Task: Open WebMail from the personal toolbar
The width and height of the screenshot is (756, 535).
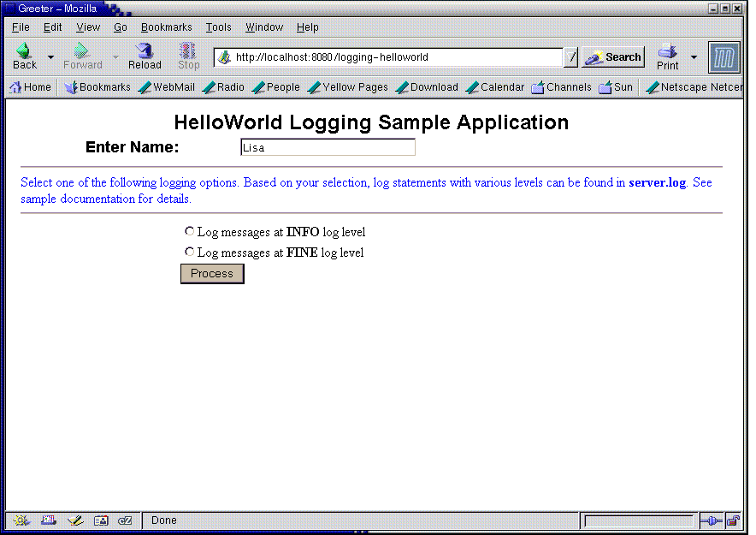Action: pos(166,86)
